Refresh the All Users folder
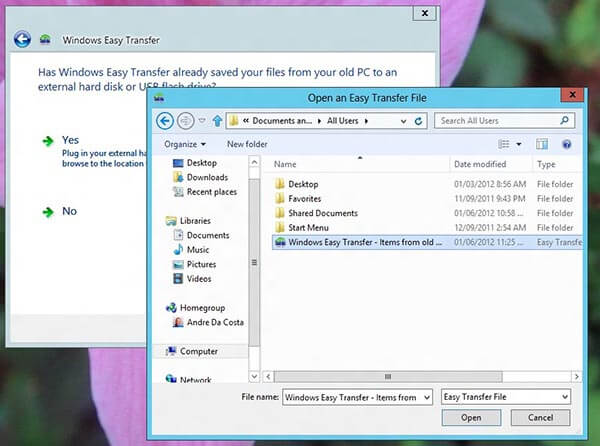 pyautogui.click(x=418, y=121)
